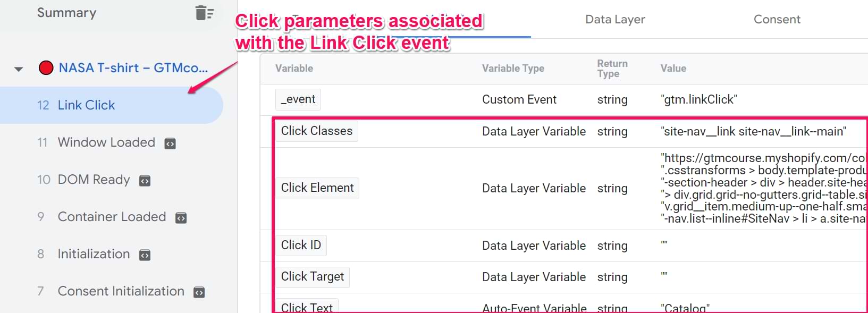
Task: Open the Data Layer tab
Action: click(x=615, y=20)
